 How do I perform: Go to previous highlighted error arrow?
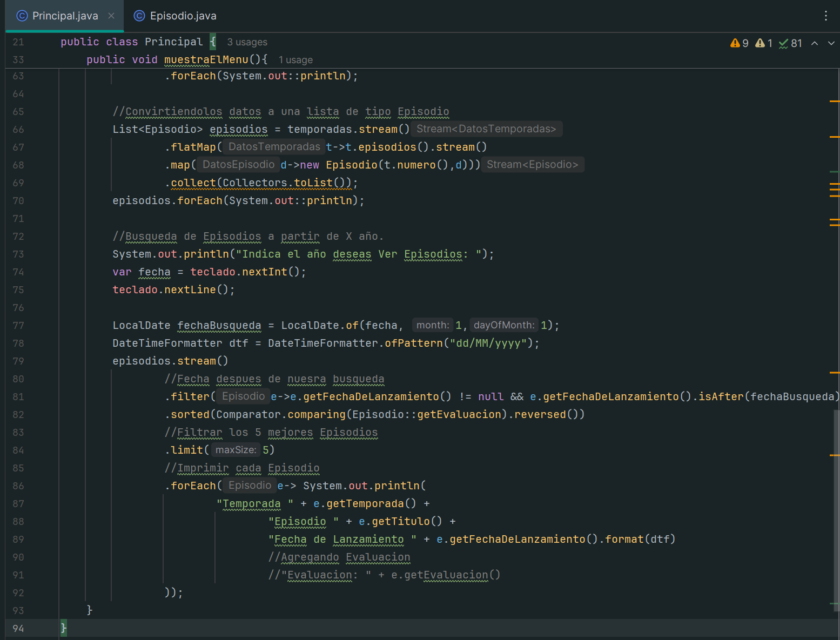click(815, 43)
